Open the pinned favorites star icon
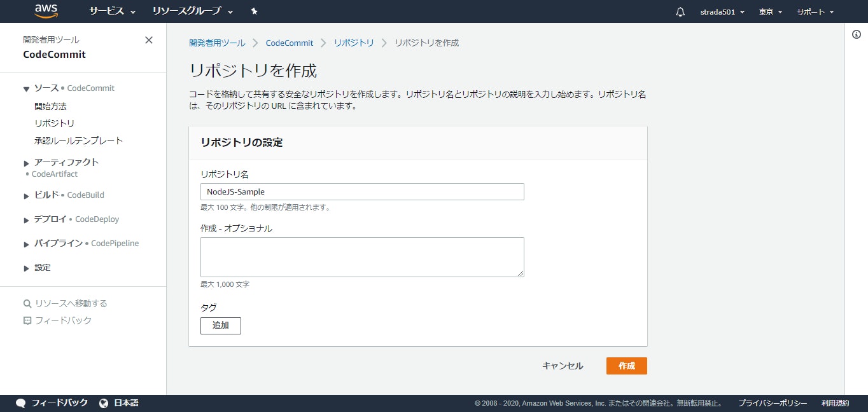Screen dimensions: 868x412 pyautogui.click(x=253, y=11)
